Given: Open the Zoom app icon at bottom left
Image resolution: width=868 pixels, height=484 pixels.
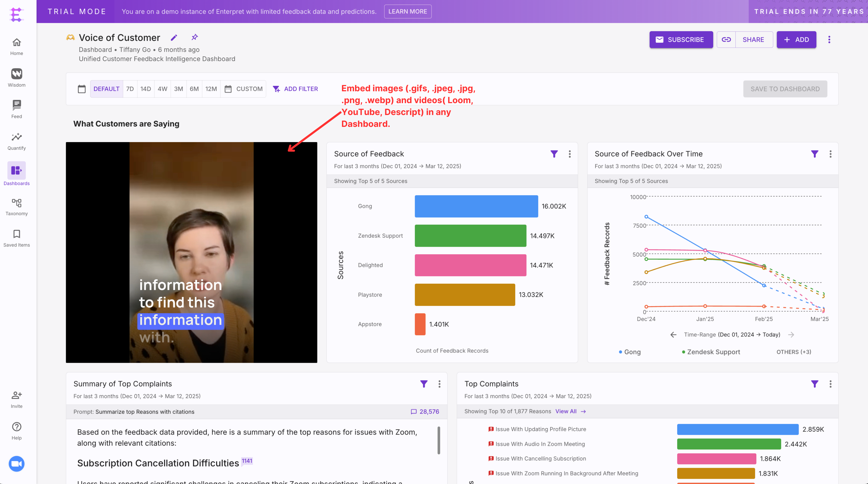Looking at the screenshot, I should pos(17,463).
